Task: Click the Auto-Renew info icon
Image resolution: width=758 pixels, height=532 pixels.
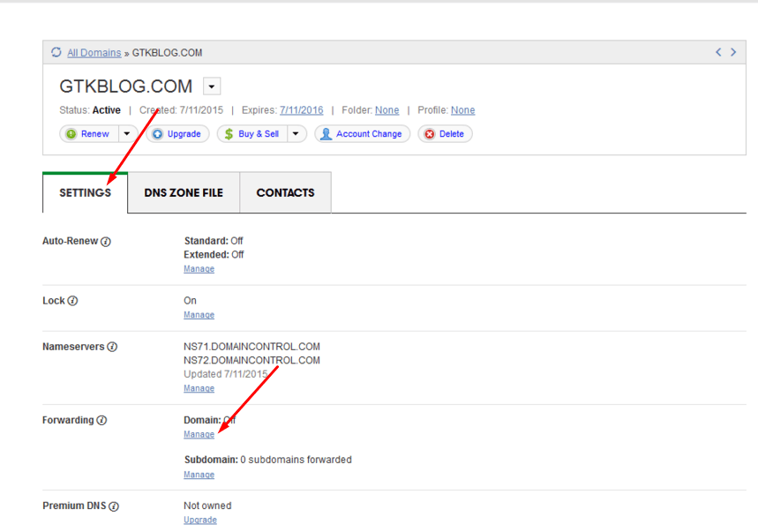Action: (106, 242)
